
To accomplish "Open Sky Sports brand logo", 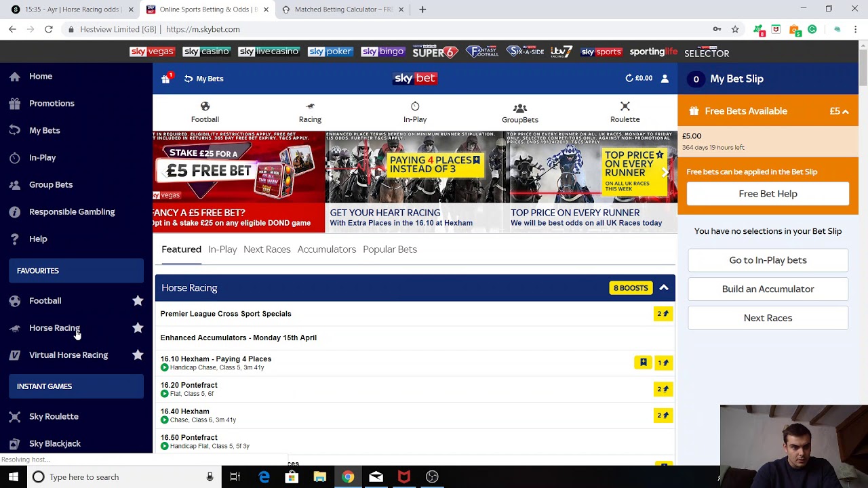I will (601, 52).
